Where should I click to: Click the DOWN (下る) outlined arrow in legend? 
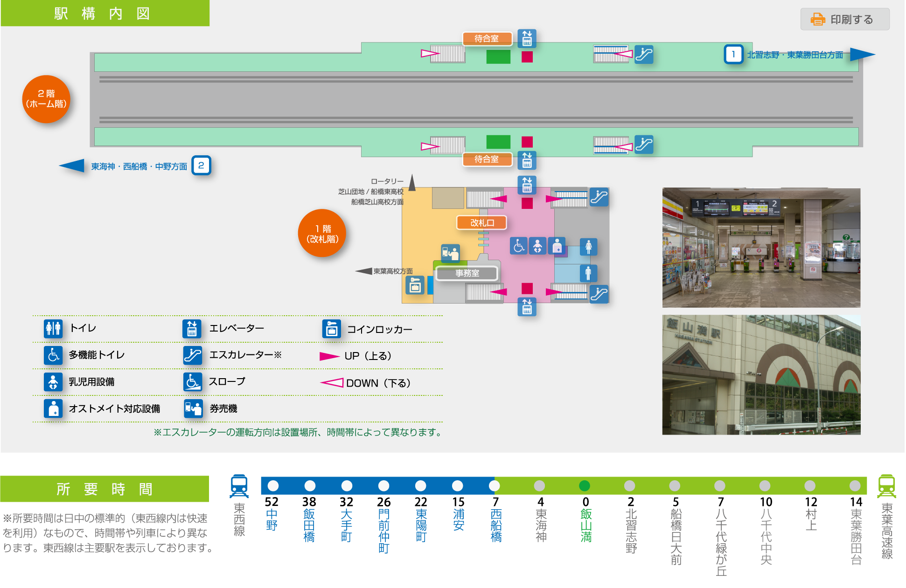coord(332,383)
